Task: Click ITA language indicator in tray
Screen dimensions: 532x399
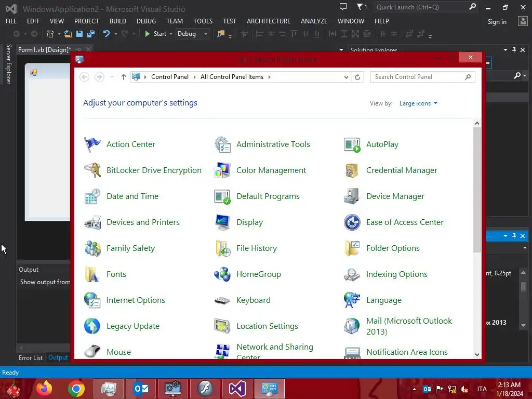Action: (482, 389)
